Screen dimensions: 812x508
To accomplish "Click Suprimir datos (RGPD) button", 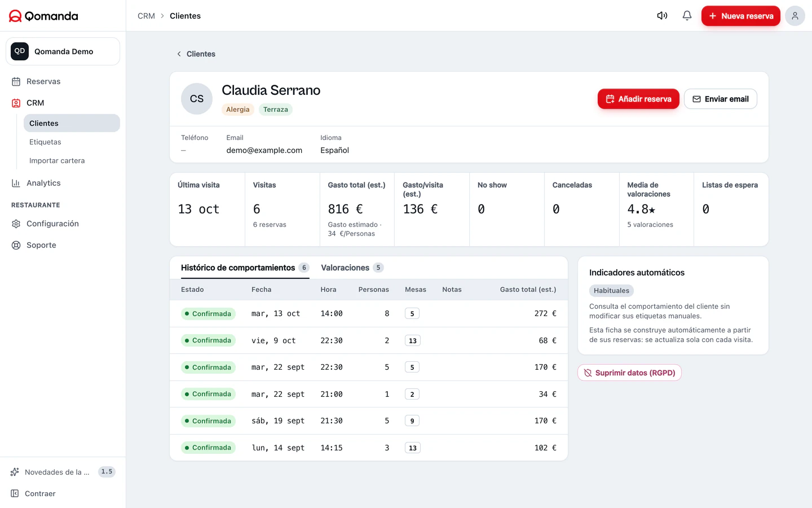I will pos(629,373).
